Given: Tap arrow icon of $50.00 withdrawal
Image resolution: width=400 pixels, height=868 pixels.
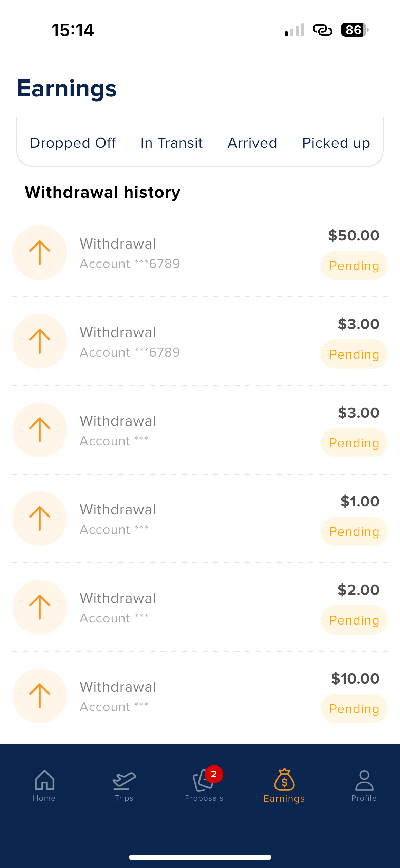Looking at the screenshot, I should pyautogui.click(x=40, y=253).
